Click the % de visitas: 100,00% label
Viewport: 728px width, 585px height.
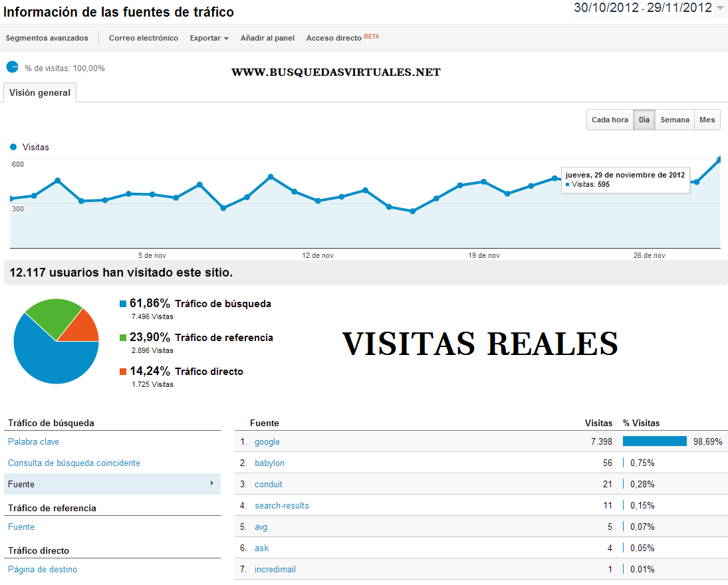[64, 68]
